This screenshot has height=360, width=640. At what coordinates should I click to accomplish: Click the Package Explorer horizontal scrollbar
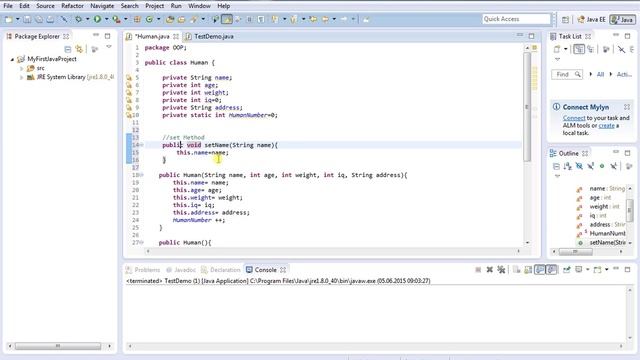pyautogui.click(x=58, y=346)
